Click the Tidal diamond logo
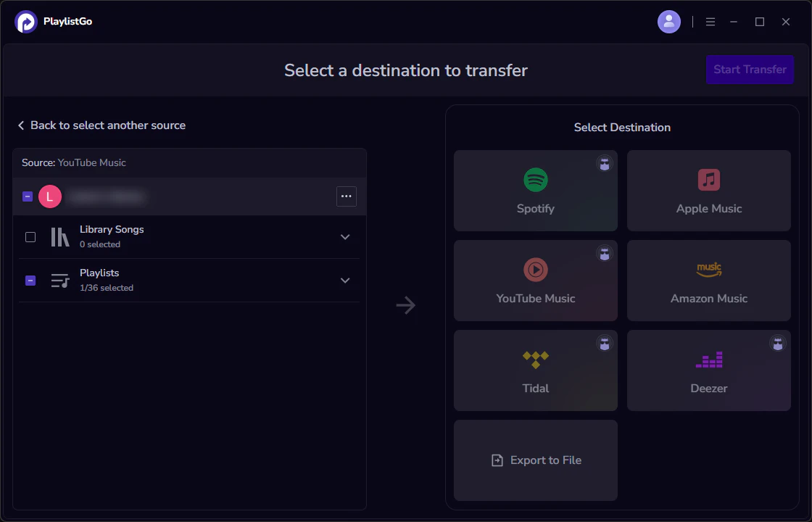Image resolution: width=812 pixels, height=522 pixels. [x=536, y=360]
